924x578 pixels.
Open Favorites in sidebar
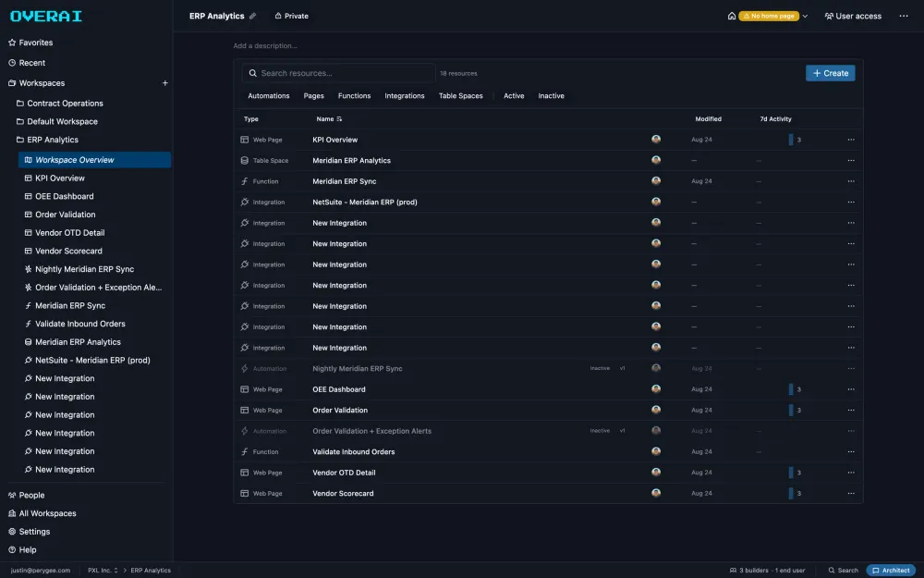coord(30,43)
